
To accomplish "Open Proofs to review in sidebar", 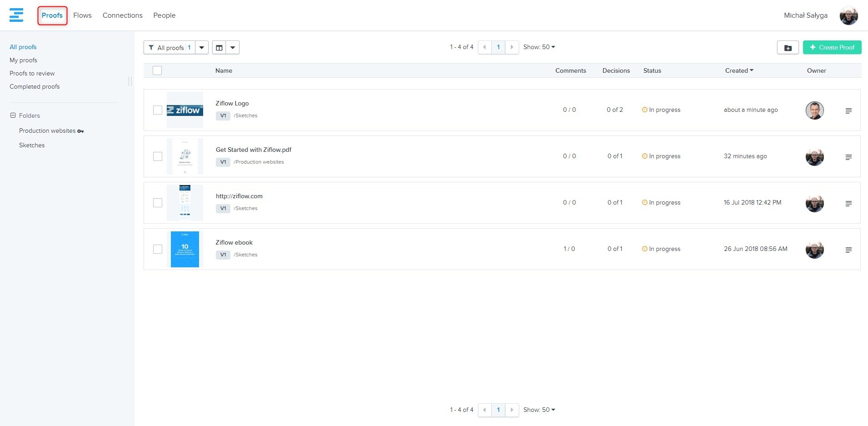I will [32, 73].
